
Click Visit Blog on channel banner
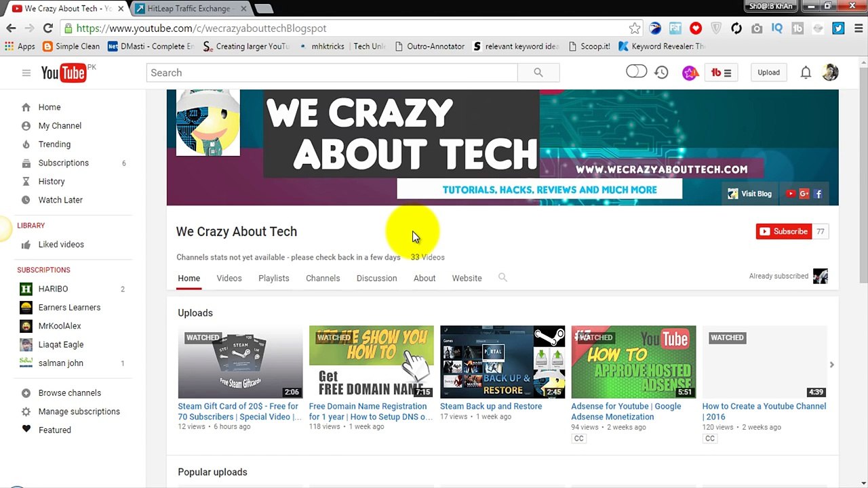[750, 194]
